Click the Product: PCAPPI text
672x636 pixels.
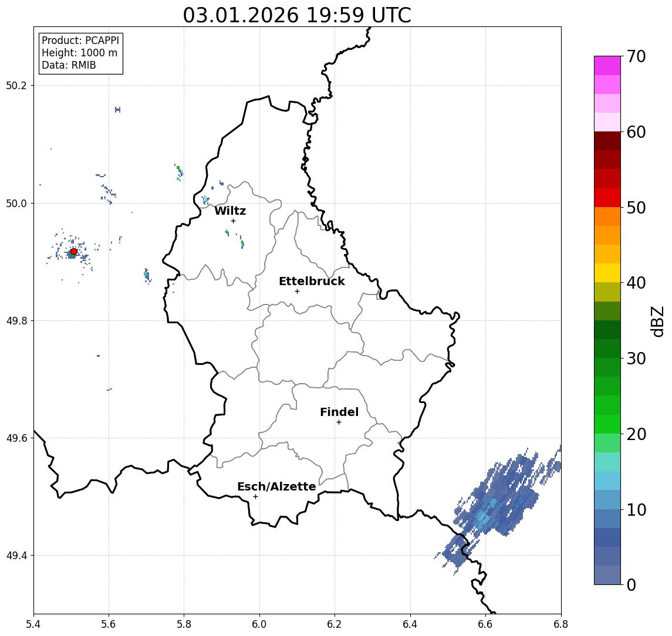(80, 40)
